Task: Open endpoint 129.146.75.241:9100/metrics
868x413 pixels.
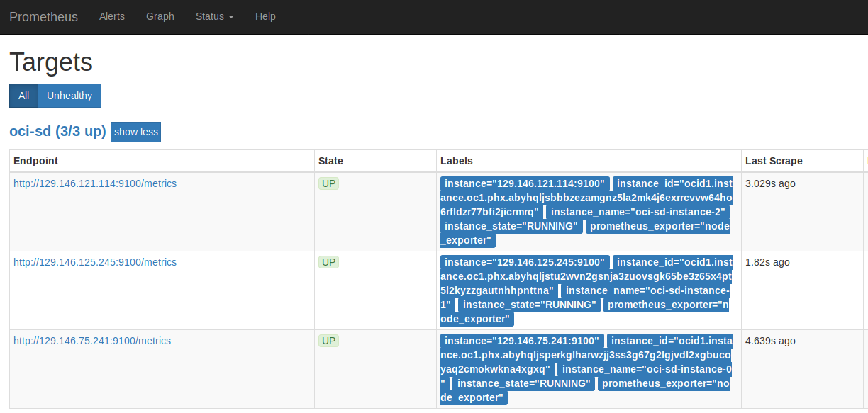Action: (x=92, y=341)
